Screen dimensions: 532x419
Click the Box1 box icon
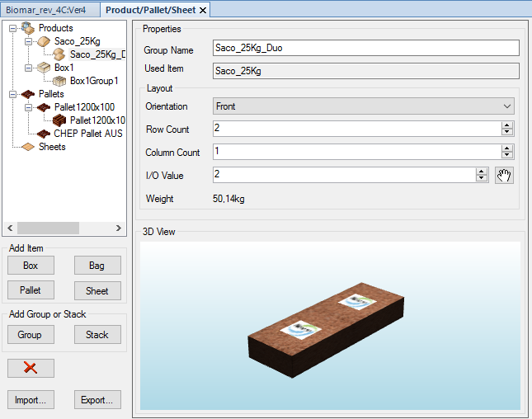pyautogui.click(x=44, y=68)
